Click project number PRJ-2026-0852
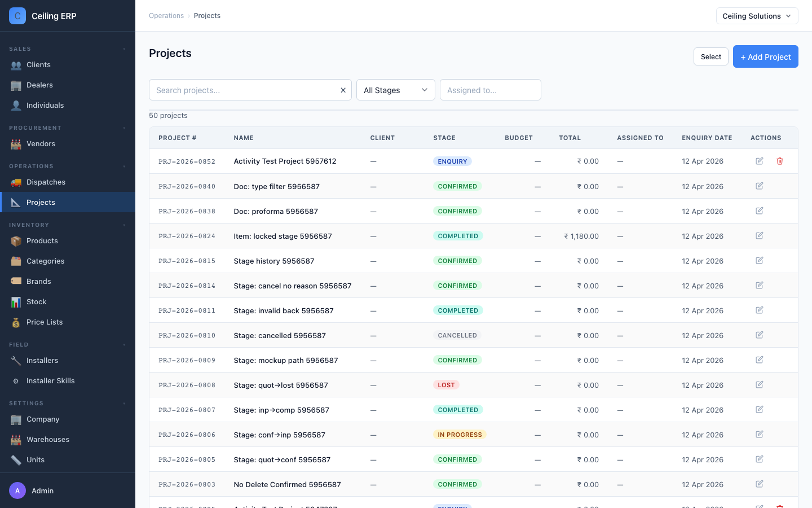Screen dimensions: 812x508 (x=187, y=161)
